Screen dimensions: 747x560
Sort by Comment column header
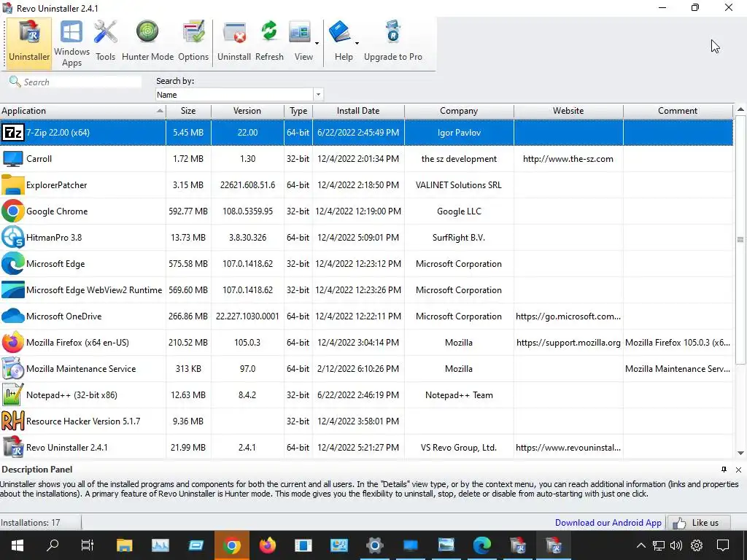(x=678, y=111)
